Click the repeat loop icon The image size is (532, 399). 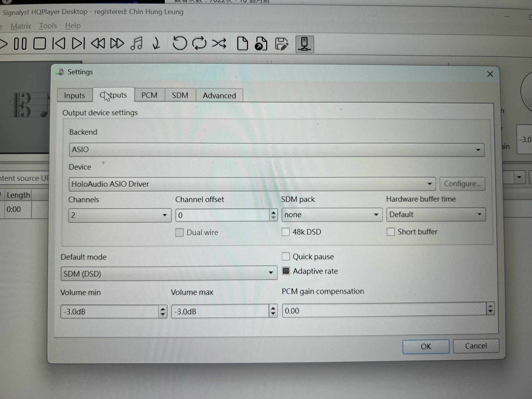[199, 43]
